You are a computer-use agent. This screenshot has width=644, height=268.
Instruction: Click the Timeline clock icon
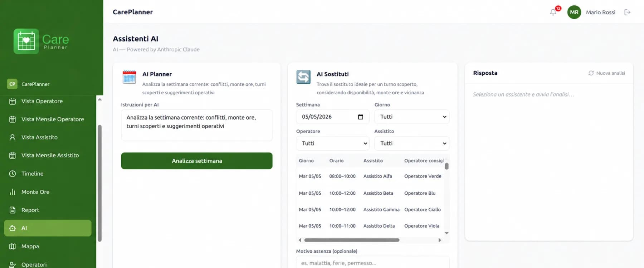click(13, 174)
